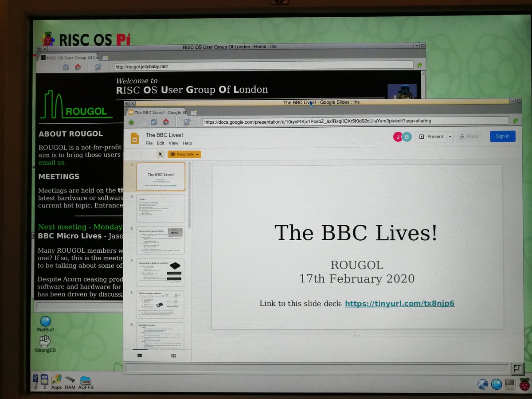Viewport: 532px width, 399px height.
Task: Click the Google Slides yellow logo icon
Action: click(x=135, y=138)
